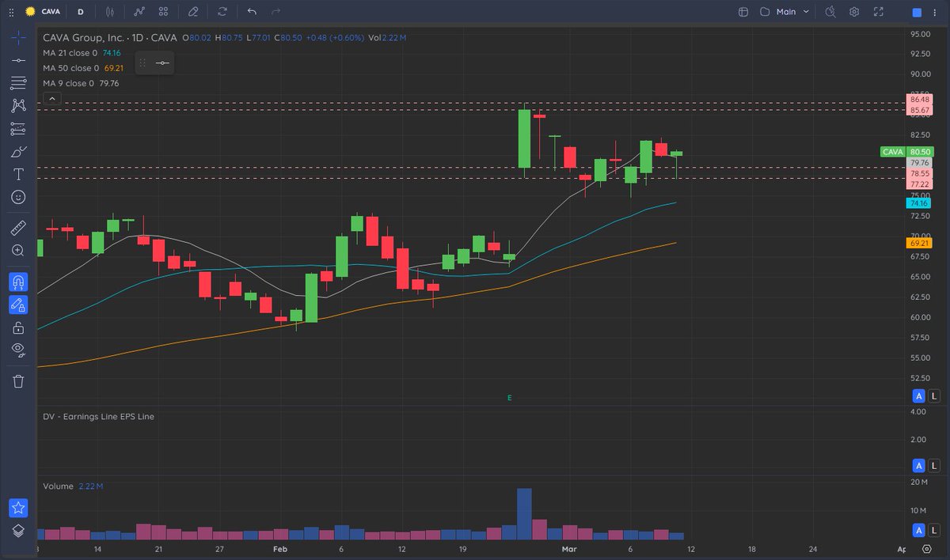Open the quick search lightning icon
The image size is (950, 560).
(830, 12)
